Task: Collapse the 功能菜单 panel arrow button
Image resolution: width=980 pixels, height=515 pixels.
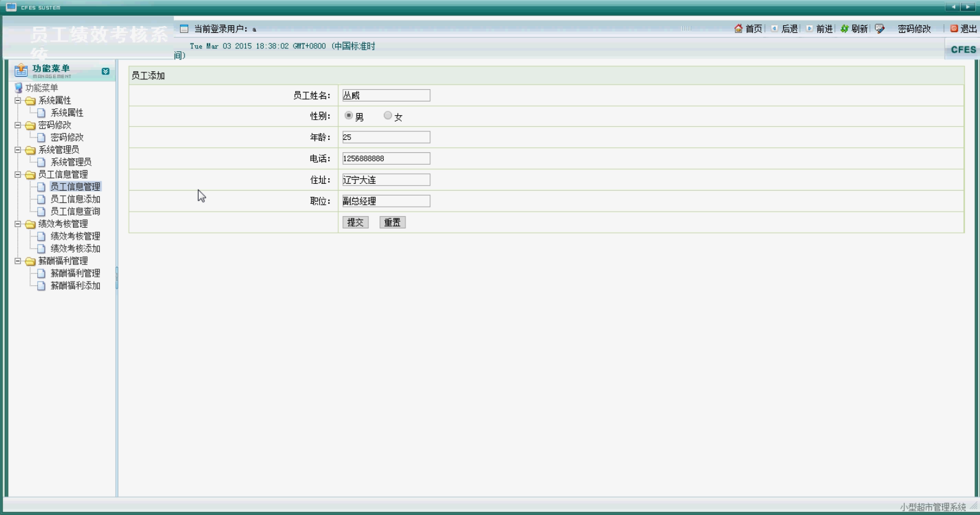Action: (x=105, y=71)
